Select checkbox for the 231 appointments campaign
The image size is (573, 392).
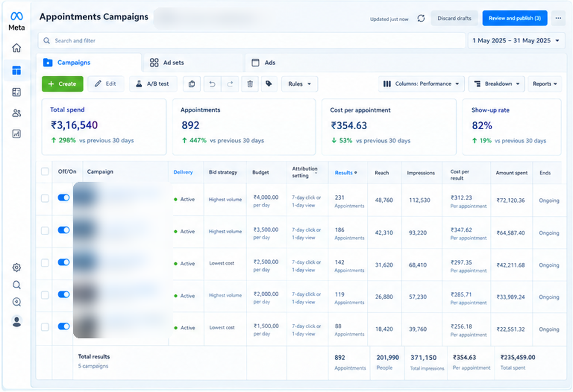tap(45, 198)
